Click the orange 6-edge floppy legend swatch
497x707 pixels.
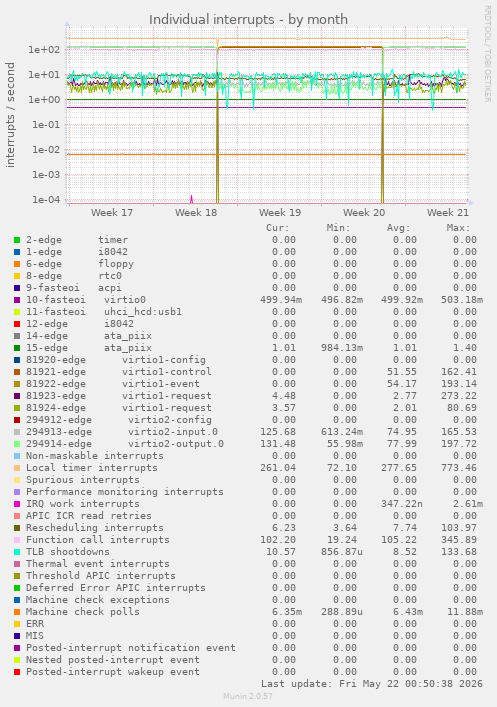17,264
